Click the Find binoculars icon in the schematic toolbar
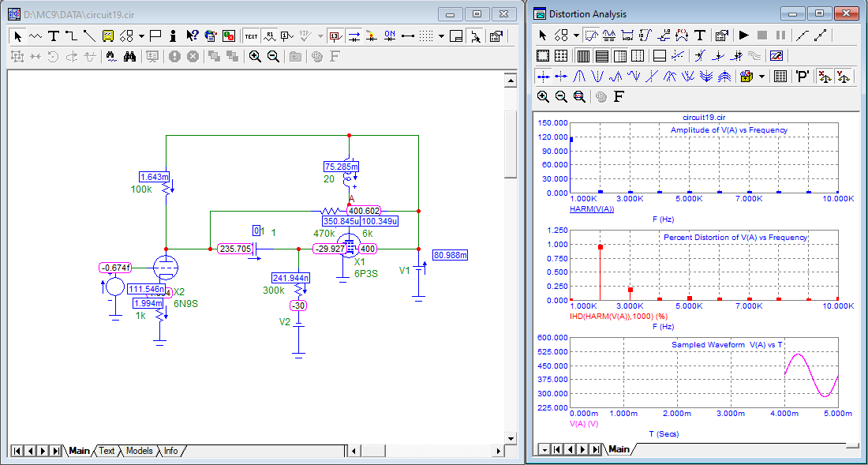 click(131, 57)
